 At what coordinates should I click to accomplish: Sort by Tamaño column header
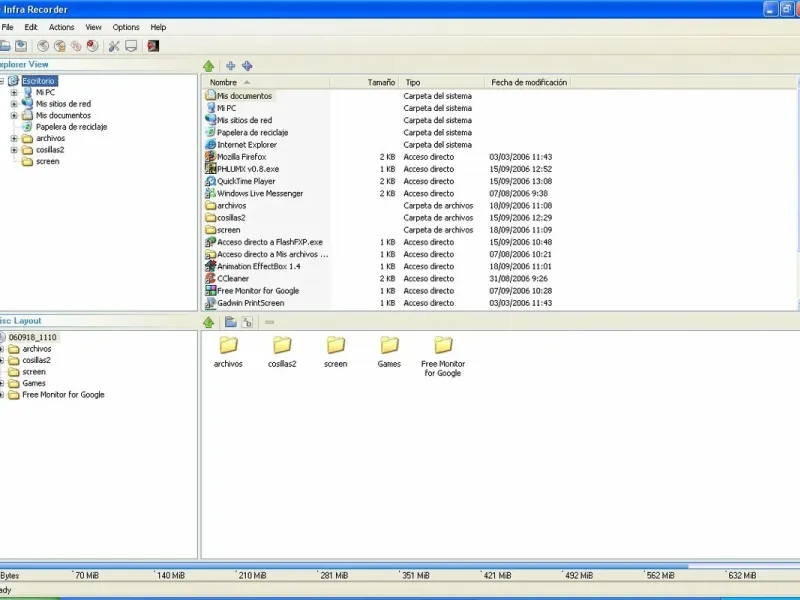pyautogui.click(x=364, y=82)
